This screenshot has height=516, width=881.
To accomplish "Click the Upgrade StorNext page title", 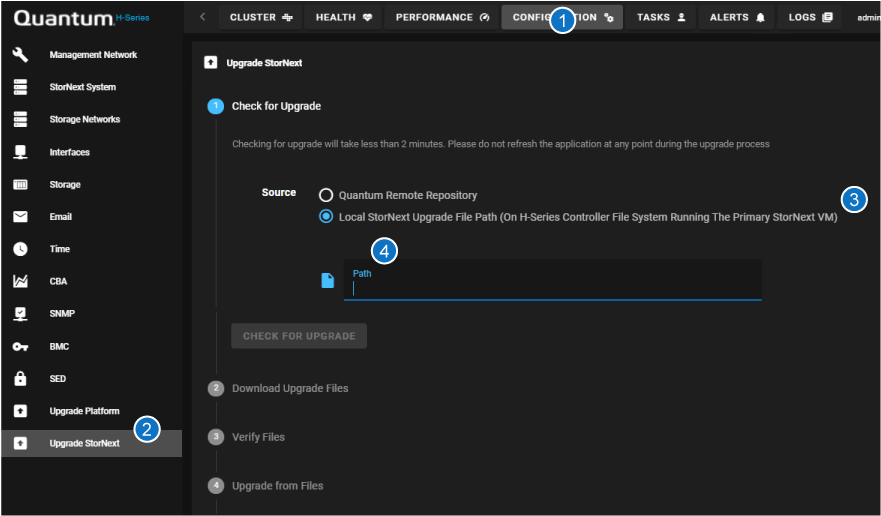I will 264,63.
